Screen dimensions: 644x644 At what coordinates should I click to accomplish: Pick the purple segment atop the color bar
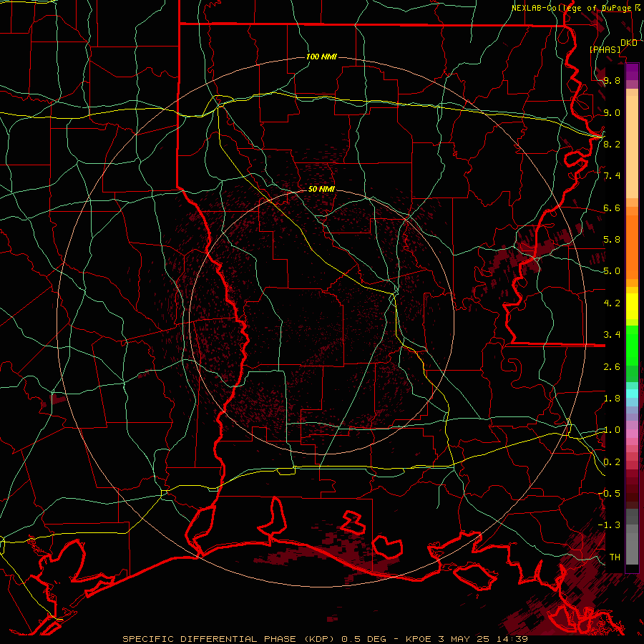point(632,72)
